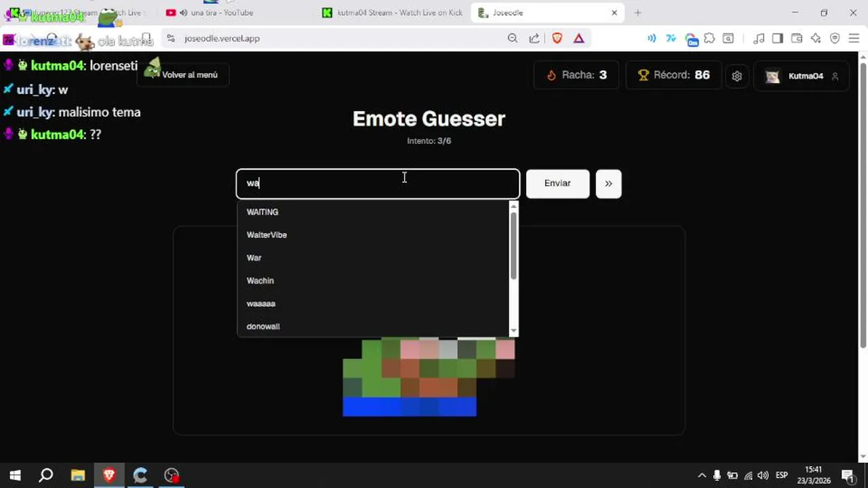The width and height of the screenshot is (868, 488).
Task: Choose the waaaaa suggestion
Action: pos(373,304)
